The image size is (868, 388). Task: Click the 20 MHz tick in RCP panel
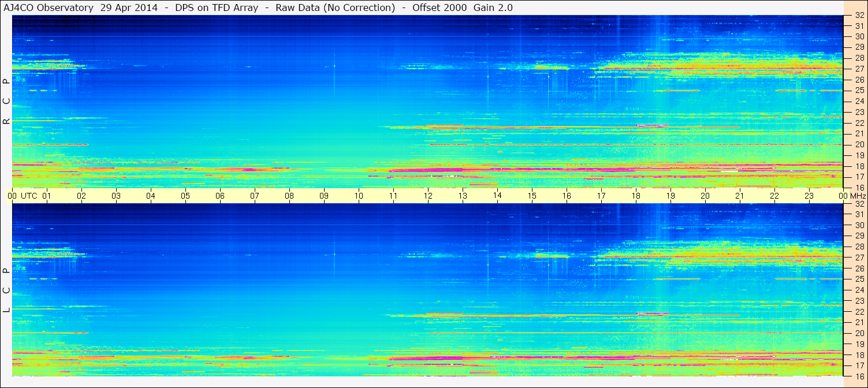coord(859,144)
